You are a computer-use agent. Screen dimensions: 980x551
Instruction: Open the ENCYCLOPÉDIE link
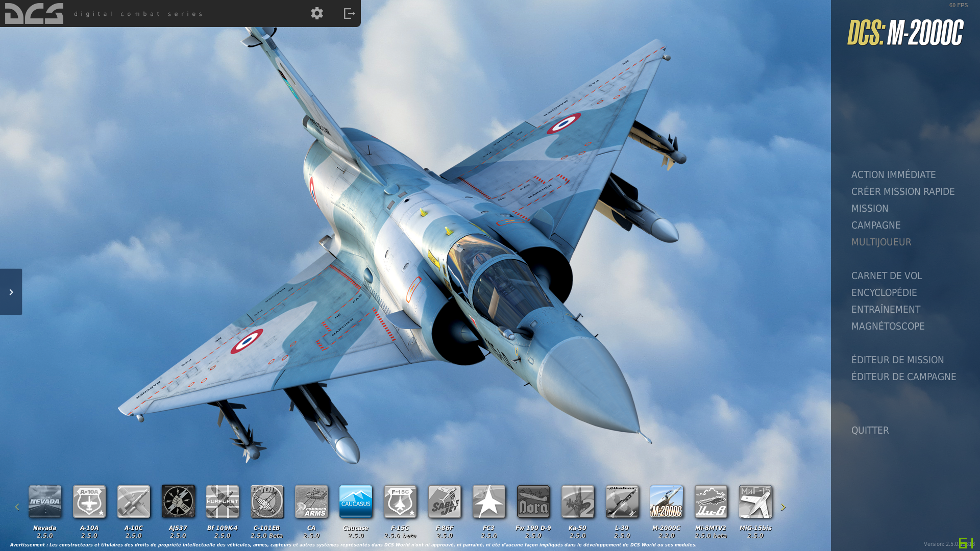(884, 292)
